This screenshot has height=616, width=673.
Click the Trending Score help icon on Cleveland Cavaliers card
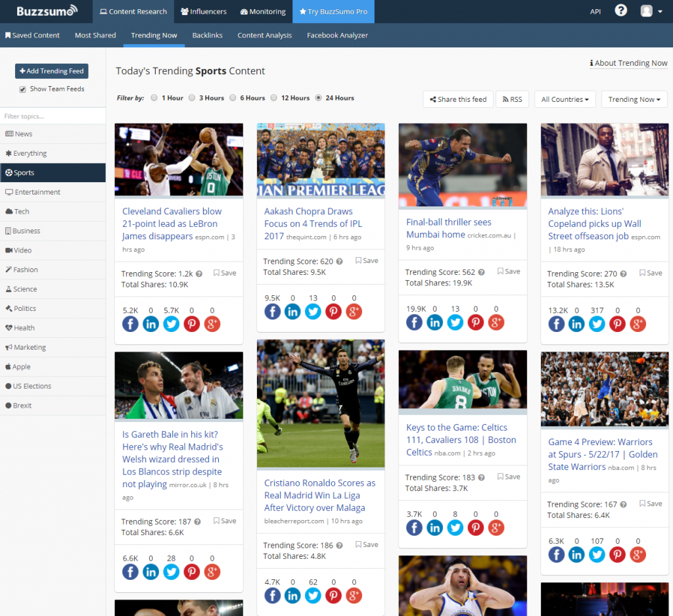tap(199, 274)
